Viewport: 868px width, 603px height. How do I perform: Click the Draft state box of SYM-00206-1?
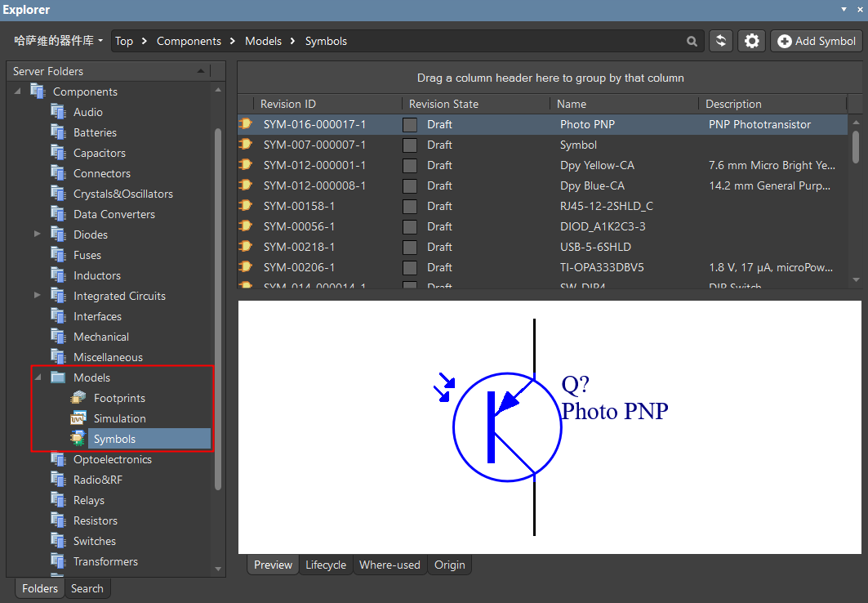[410, 268]
